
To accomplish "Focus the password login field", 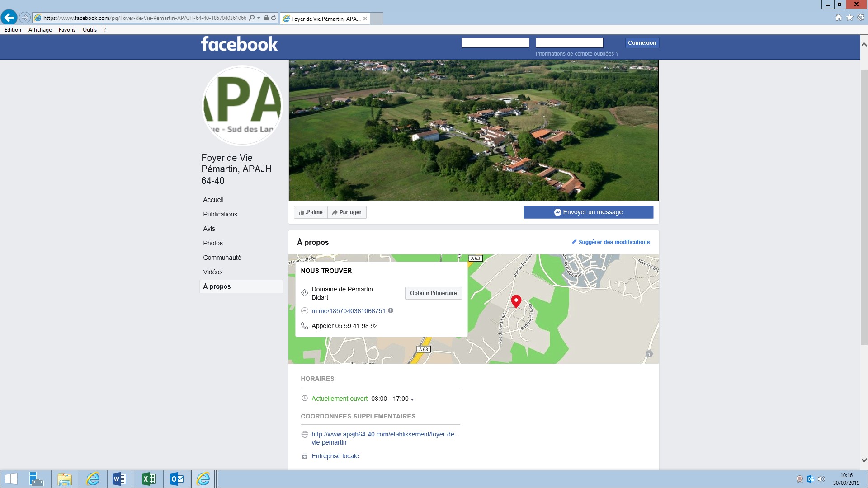I will tap(569, 42).
